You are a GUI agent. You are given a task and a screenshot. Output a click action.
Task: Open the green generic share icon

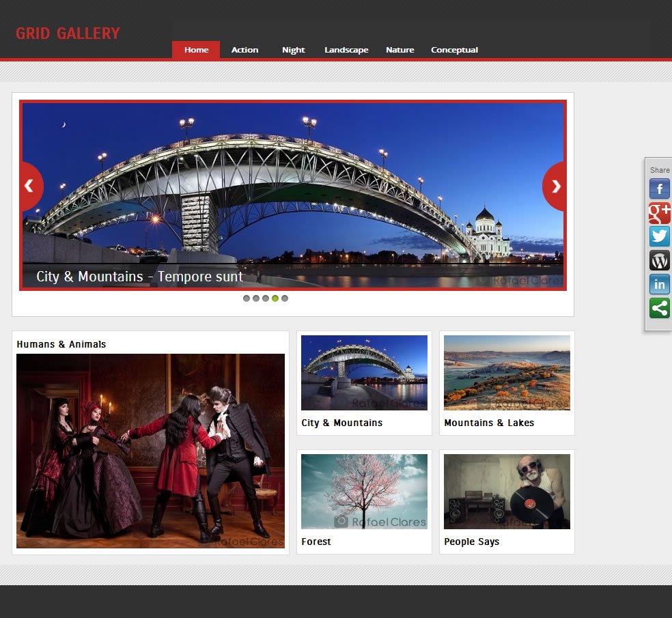tap(660, 308)
